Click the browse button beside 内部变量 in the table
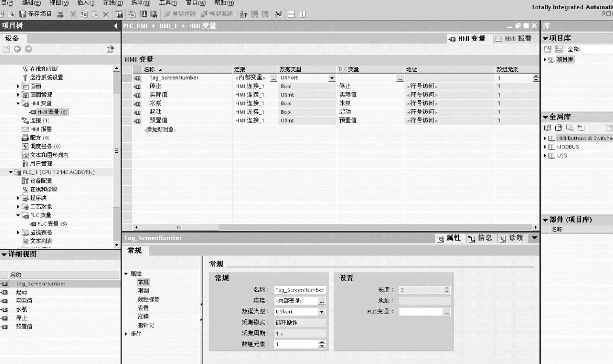613x364 pixels. pyautogui.click(x=273, y=78)
